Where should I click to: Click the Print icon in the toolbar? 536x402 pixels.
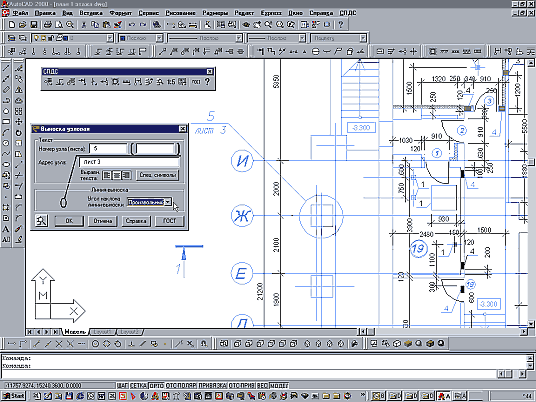pyautogui.click(x=48, y=25)
